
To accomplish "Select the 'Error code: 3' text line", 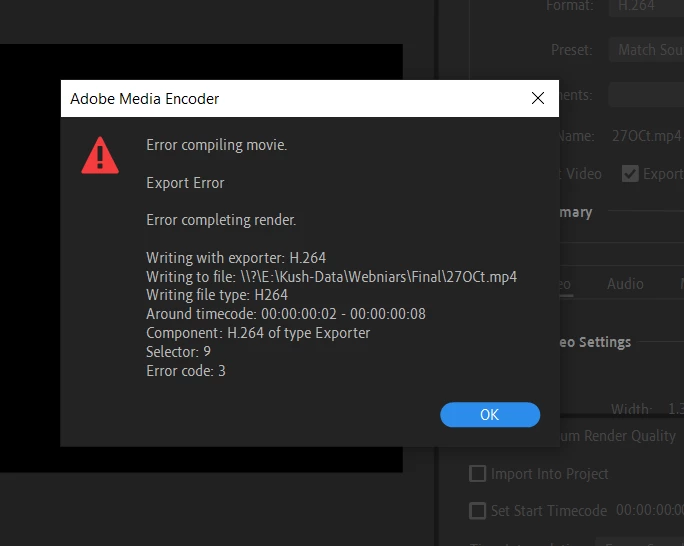I will 186,371.
